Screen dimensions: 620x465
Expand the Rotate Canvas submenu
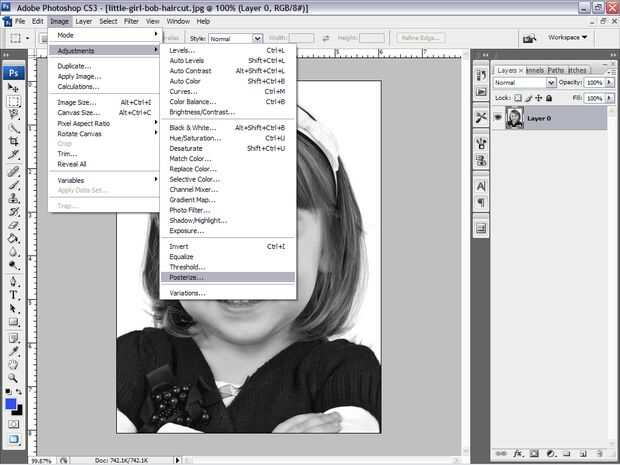coord(104,134)
